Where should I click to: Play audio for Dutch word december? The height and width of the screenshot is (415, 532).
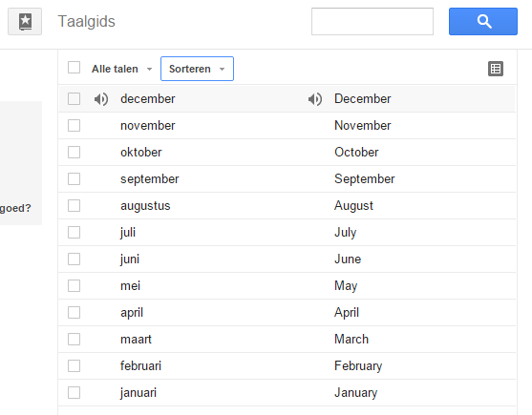(x=101, y=99)
